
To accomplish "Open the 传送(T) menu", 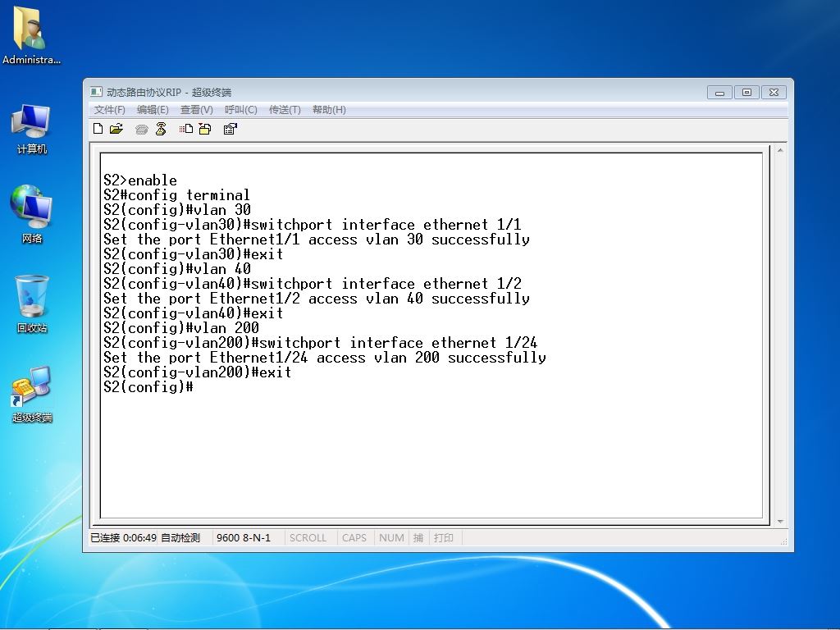I will point(285,110).
